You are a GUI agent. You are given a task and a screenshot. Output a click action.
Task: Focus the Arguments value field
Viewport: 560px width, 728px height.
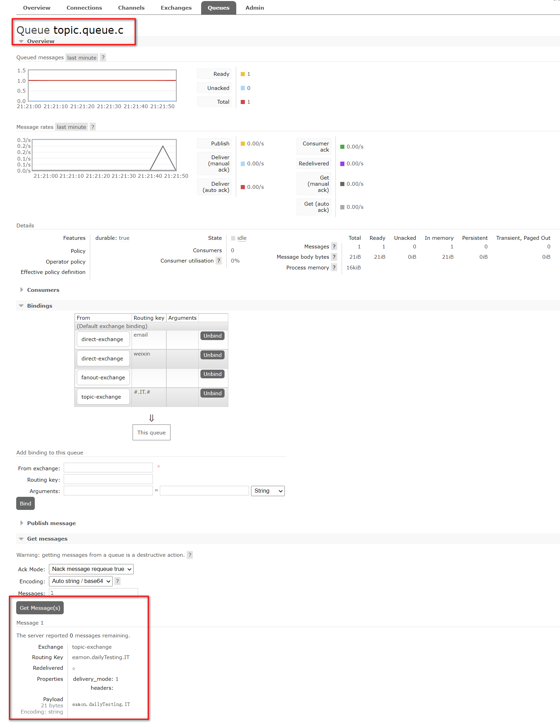(204, 490)
